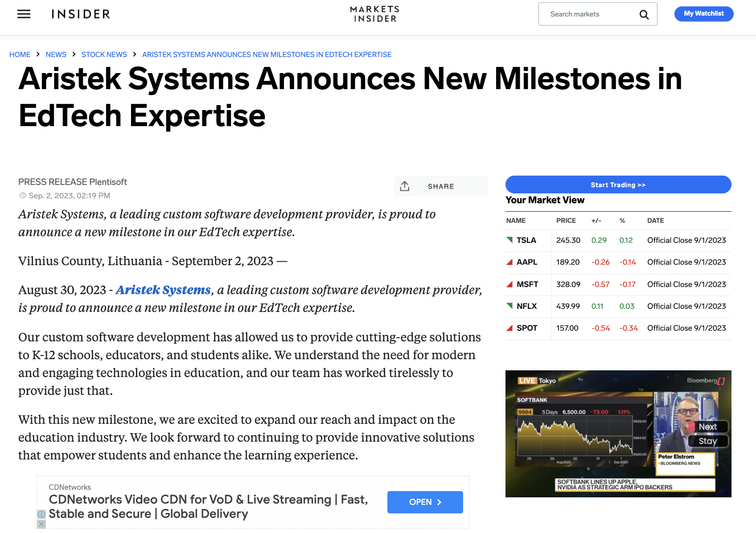Viewport: 756px width, 533px height.
Task: Click the search magnifier icon
Action: click(x=644, y=15)
